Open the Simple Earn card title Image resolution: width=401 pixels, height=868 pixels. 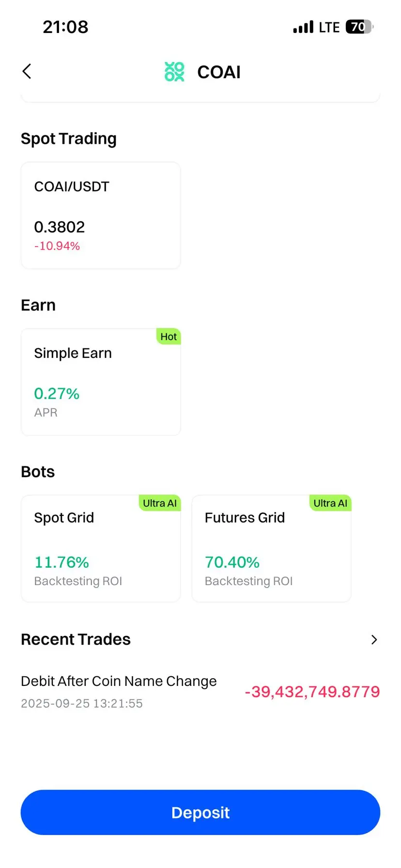pyautogui.click(x=73, y=353)
